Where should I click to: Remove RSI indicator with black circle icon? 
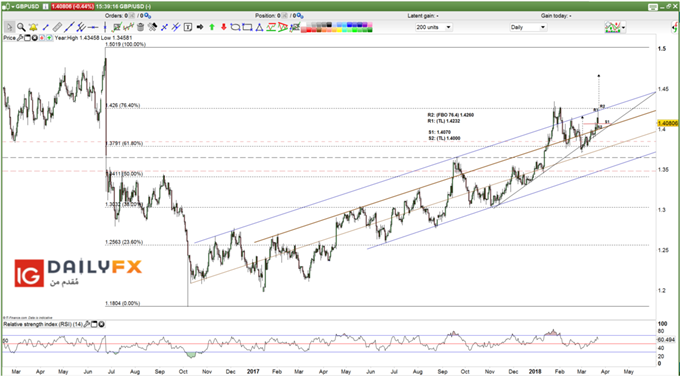point(101,324)
